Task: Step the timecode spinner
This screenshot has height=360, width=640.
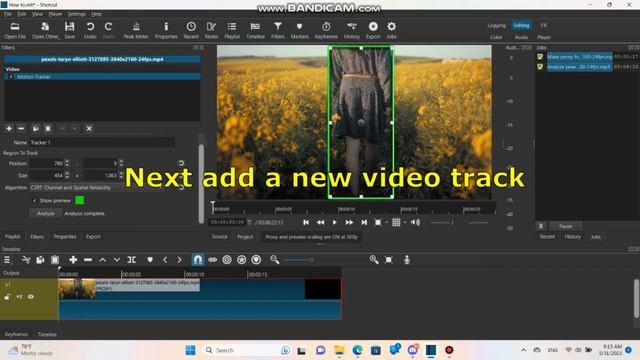Action: pos(249,222)
